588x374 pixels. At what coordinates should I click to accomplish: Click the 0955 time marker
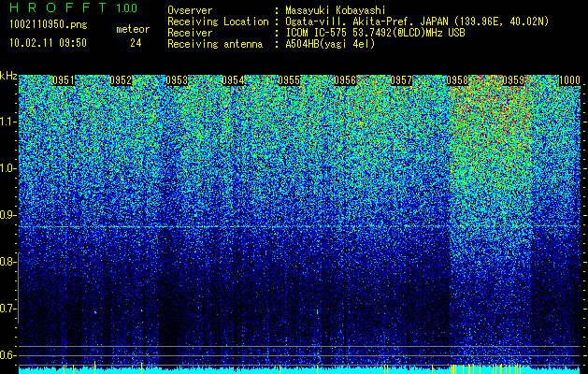coord(289,80)
